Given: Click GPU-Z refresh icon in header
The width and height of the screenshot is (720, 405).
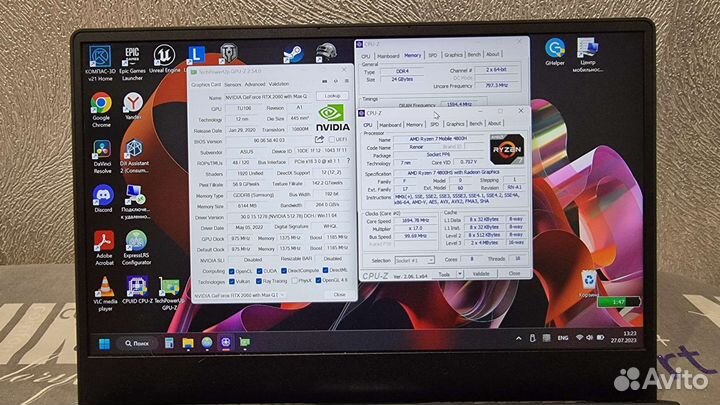Looking at the screenshot, I should (336, 81).
